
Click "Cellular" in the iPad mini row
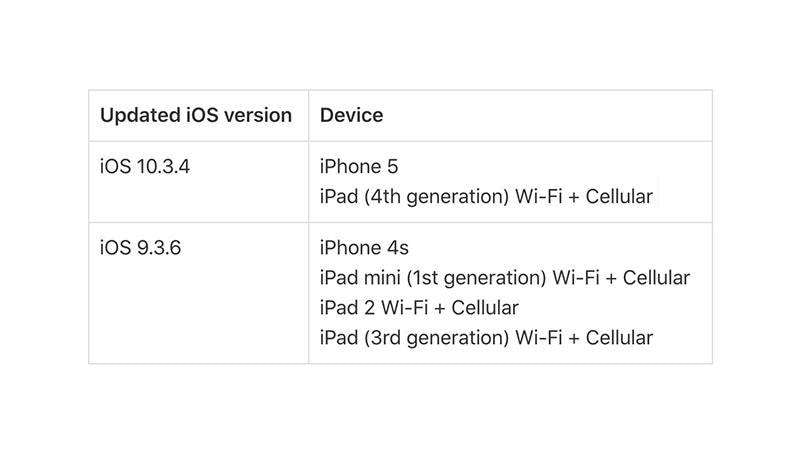coord(655,277)
